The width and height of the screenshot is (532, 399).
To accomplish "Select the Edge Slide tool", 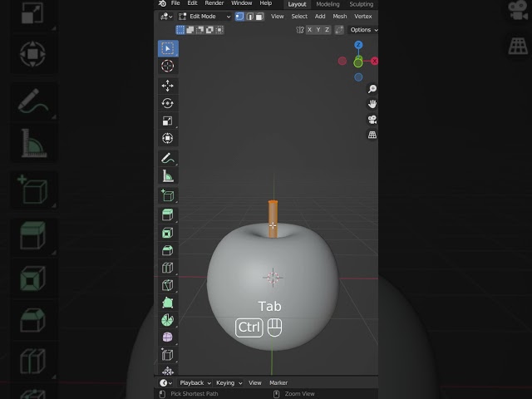I will [x=168, y=355].
